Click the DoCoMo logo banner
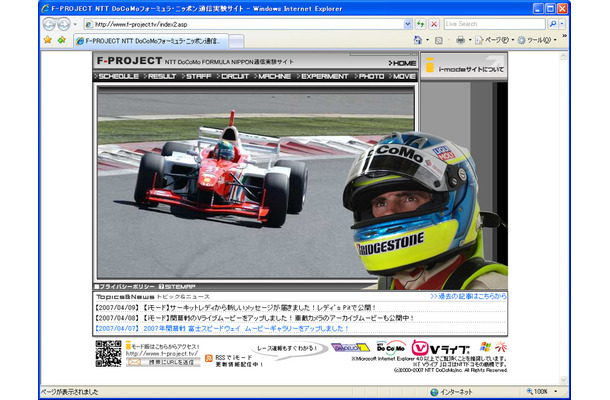610x400 pixels. (391, 348)
